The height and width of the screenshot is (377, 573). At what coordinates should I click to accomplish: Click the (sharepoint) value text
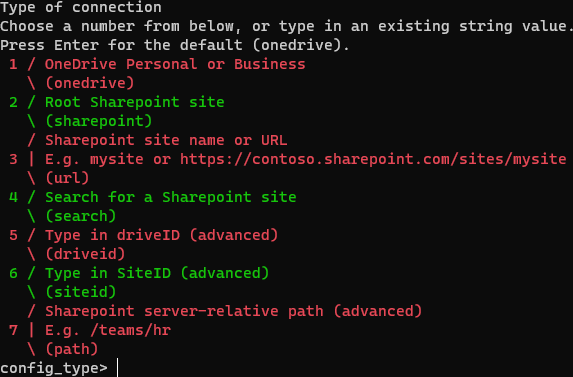(99, 121)
